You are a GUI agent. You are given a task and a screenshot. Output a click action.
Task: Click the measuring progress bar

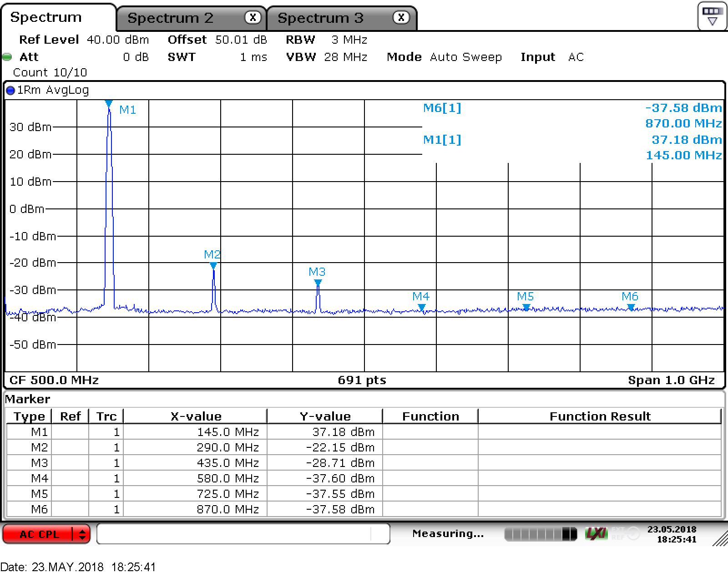point(540,534)
